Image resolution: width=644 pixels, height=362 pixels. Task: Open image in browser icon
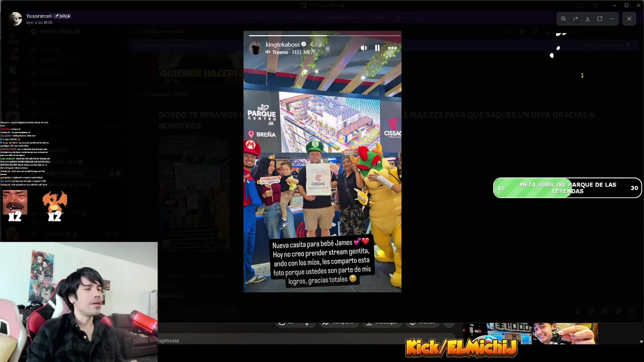pyautogui.click(x=600, y=19)
